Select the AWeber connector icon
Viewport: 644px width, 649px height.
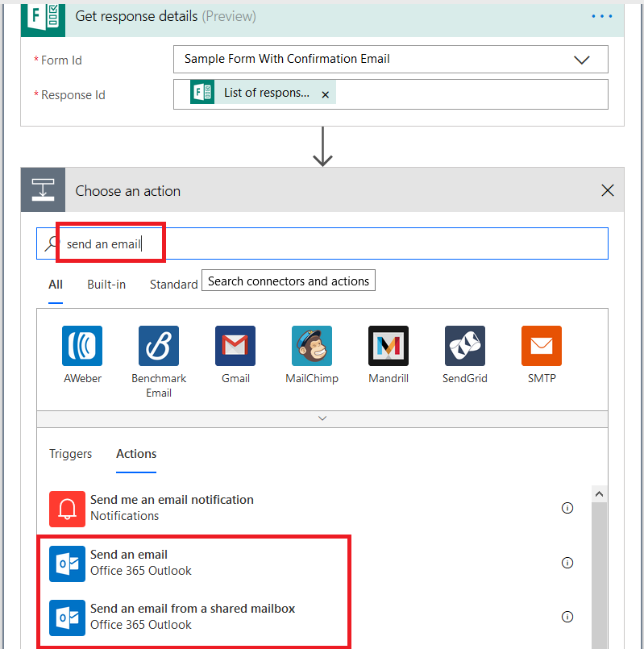click(x=82, y=346)
